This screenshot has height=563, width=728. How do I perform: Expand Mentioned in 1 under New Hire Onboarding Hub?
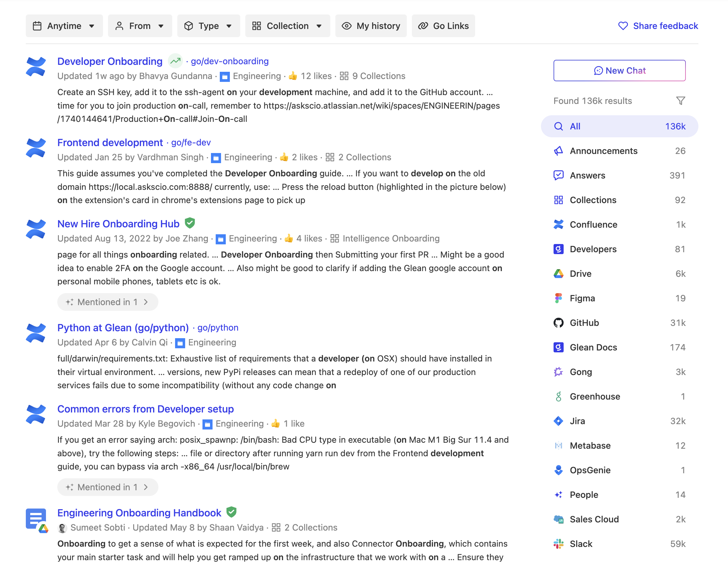(x=107, y=302)
